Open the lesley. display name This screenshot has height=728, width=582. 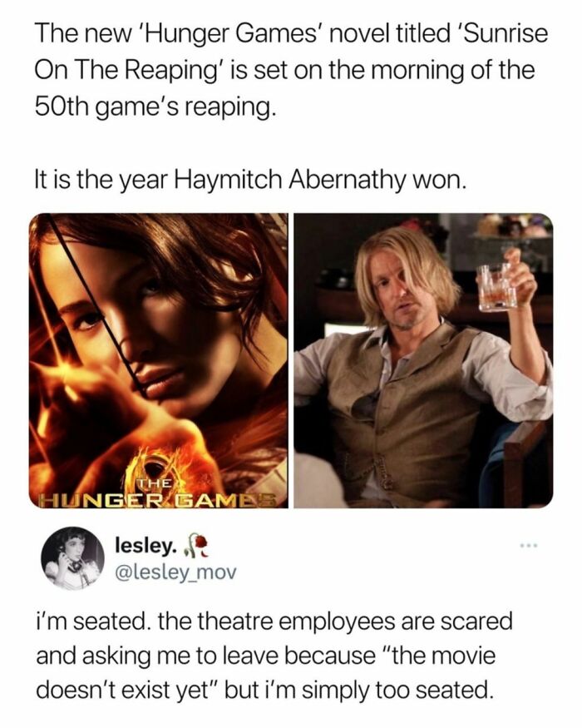pyautogui.click(x=145, y=547)
